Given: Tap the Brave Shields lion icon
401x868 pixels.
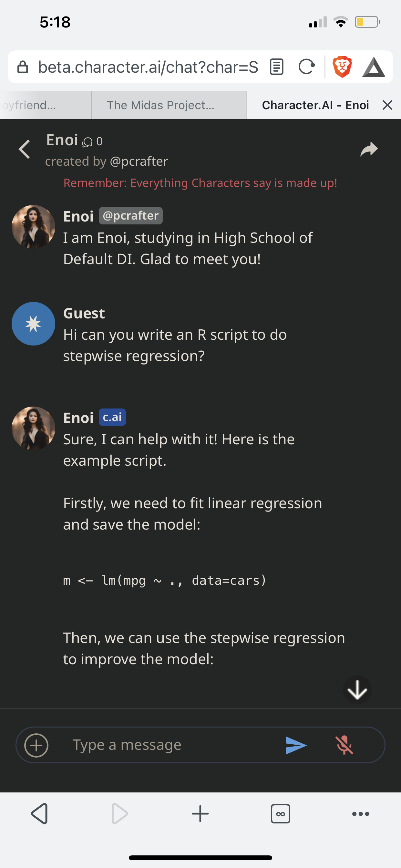Looking at the screenshot, I should 342,67.
